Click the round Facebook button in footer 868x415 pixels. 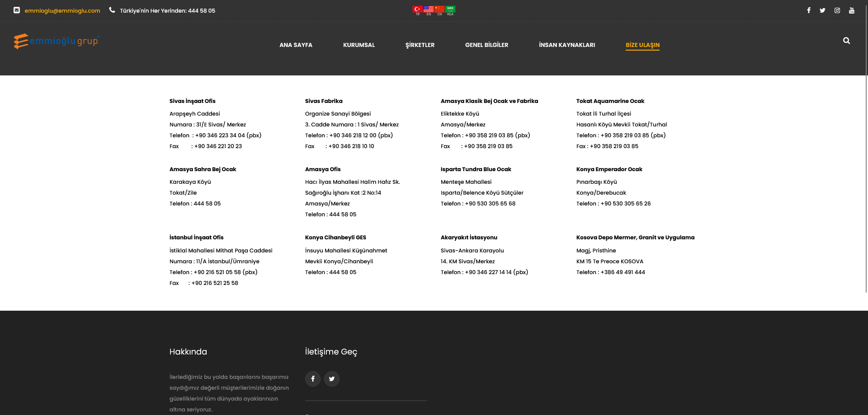click(x=312, y=379)
